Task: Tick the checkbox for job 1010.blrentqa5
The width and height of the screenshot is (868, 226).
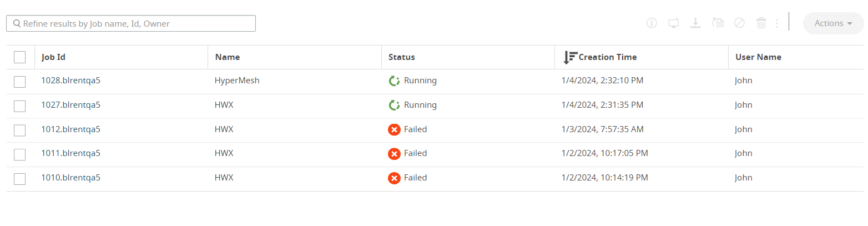Action: point(20,179)
